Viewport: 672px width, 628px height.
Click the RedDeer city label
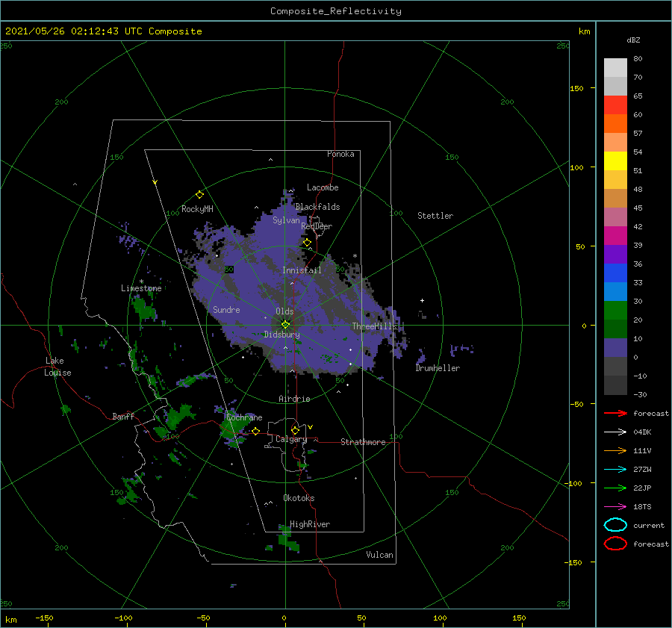pos(317,226)
